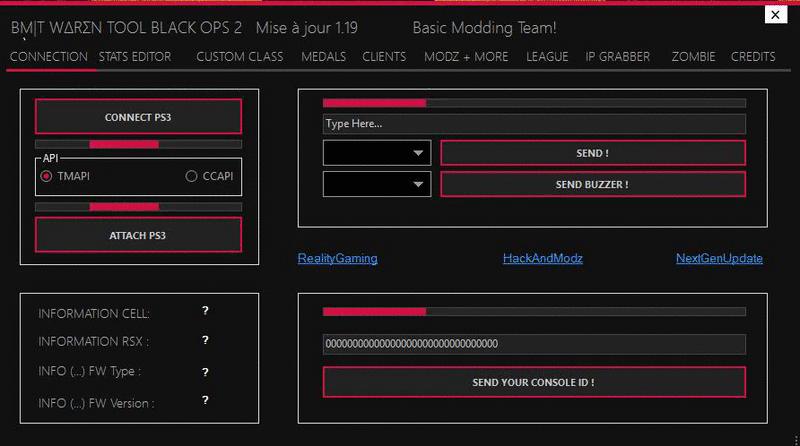This screenshot has height=446, width=800.
Task: Open the MEDALS tab
Action: tap(323, 57)
